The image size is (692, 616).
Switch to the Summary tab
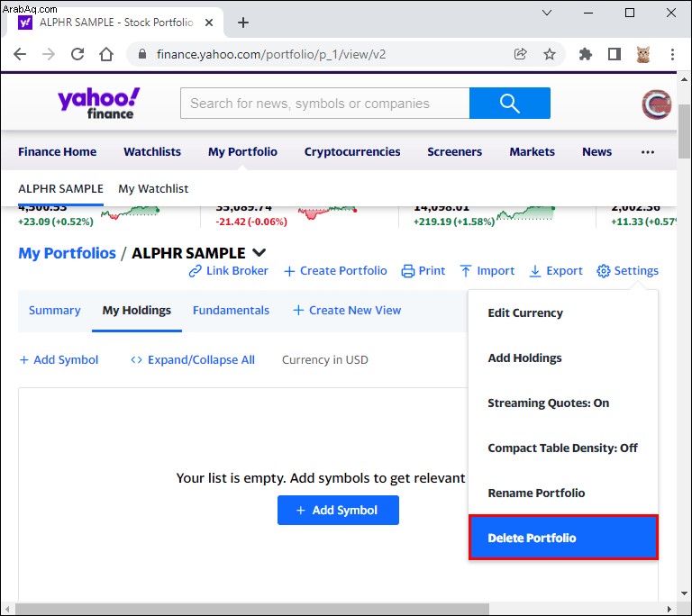coord(55,311)
